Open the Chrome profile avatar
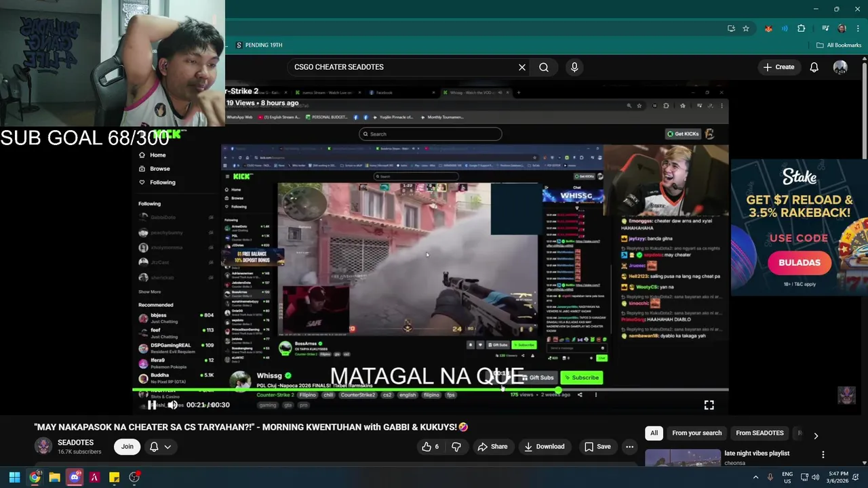Image resolution: width=868 pixels, height=488 pixels. click(842, 28)
